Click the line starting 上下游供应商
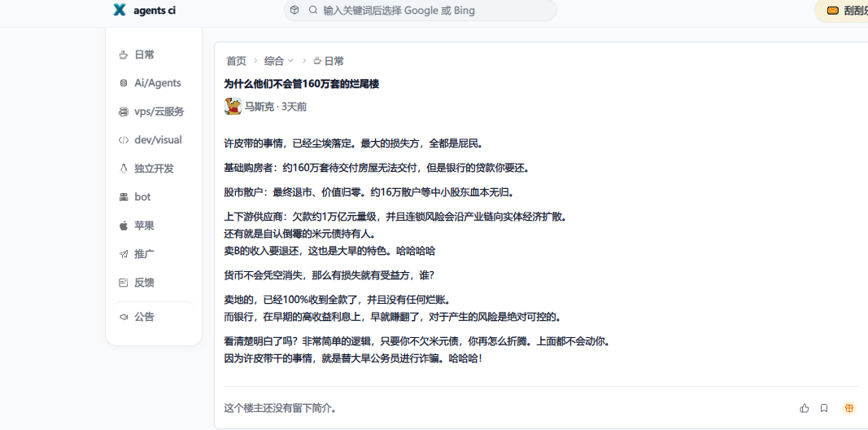This screenshot has width=868, height=430. [x=396, y=217]
